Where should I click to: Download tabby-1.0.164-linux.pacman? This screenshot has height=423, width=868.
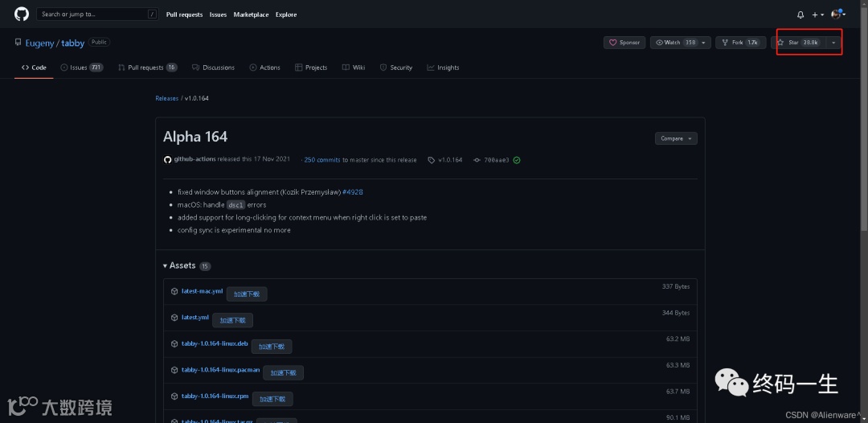pos(220,370)
